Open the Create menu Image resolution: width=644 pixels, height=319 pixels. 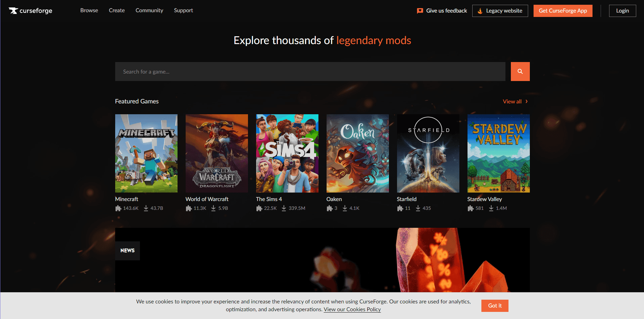click(x=117, y=11)
